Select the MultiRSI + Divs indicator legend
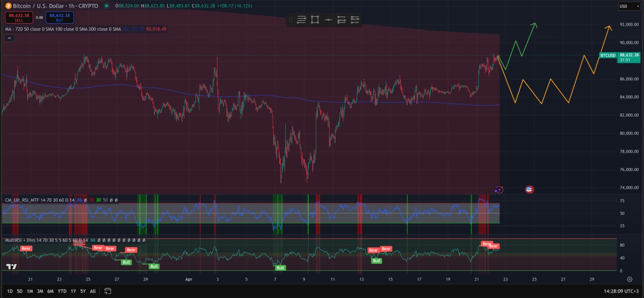The width and height of the screenshot is (644, 298). pos(46,241)
